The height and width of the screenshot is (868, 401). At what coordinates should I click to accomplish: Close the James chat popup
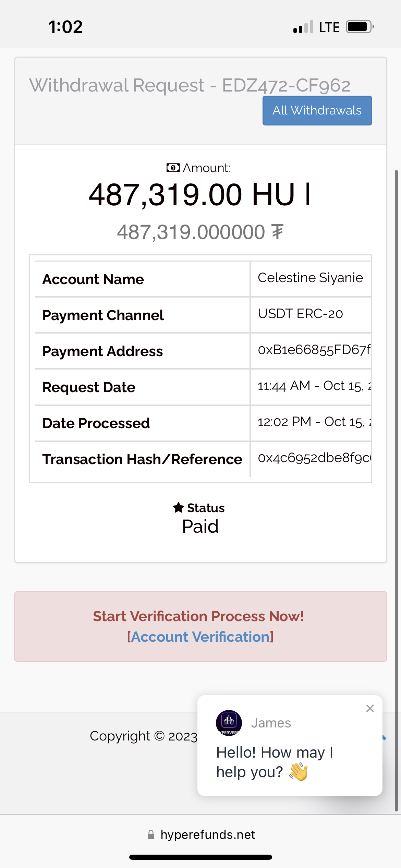coord(370,708)
